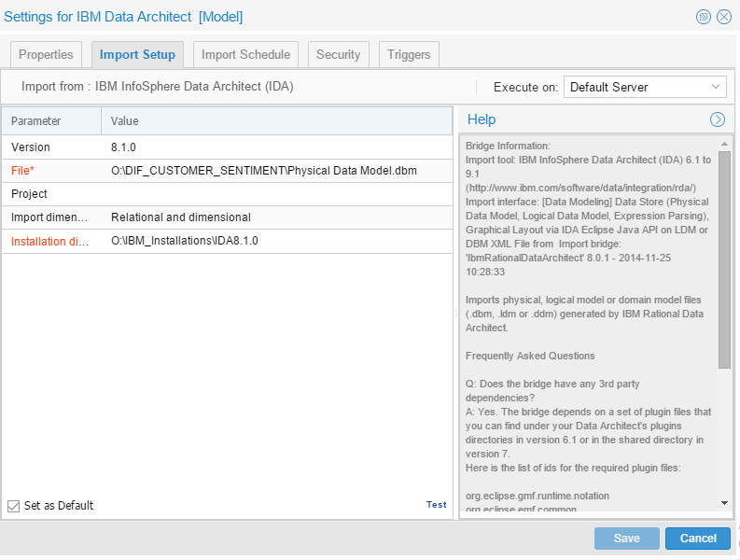The height and width of the screenshot is (560, 740).
Task: Collapse the Help panel with the arrow icon
Action: (x=718, y=119)
